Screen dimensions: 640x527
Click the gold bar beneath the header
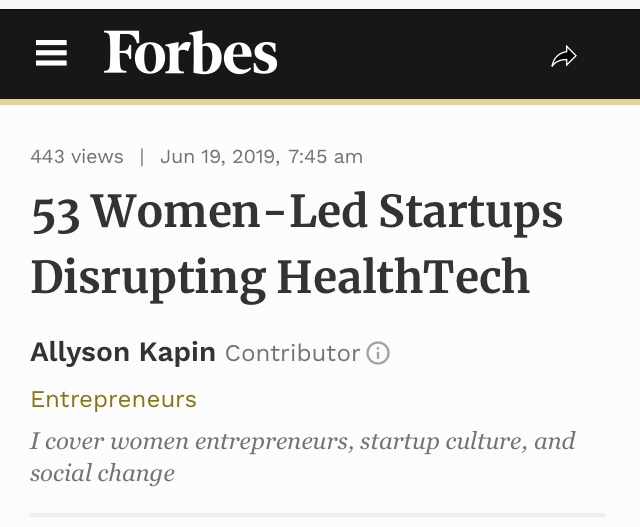pyautogui.click(x=320, y=101)
